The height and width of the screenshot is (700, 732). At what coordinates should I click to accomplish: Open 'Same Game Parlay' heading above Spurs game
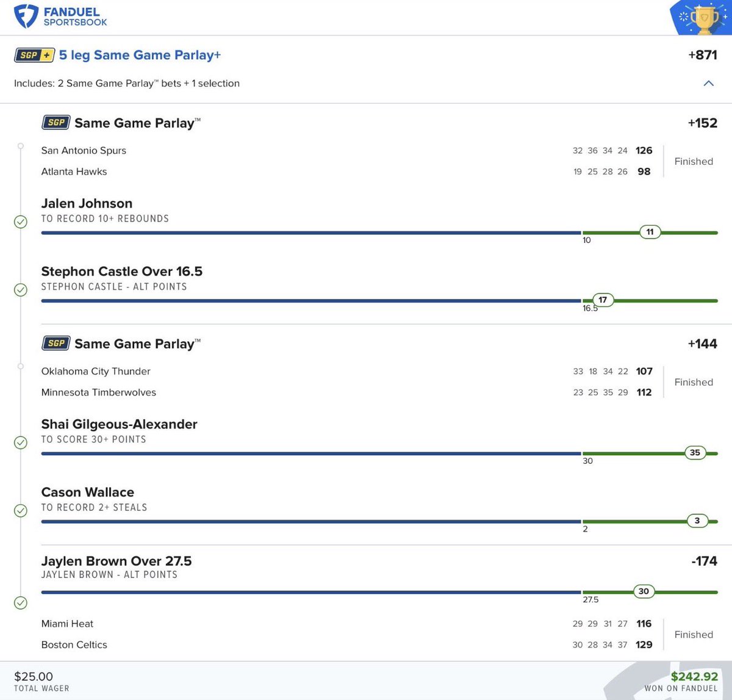point(137,123)
